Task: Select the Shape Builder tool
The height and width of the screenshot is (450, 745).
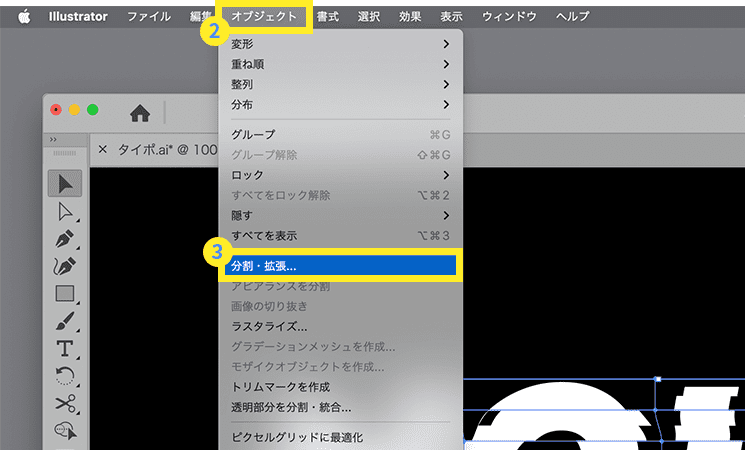Action: pos(65,431)
